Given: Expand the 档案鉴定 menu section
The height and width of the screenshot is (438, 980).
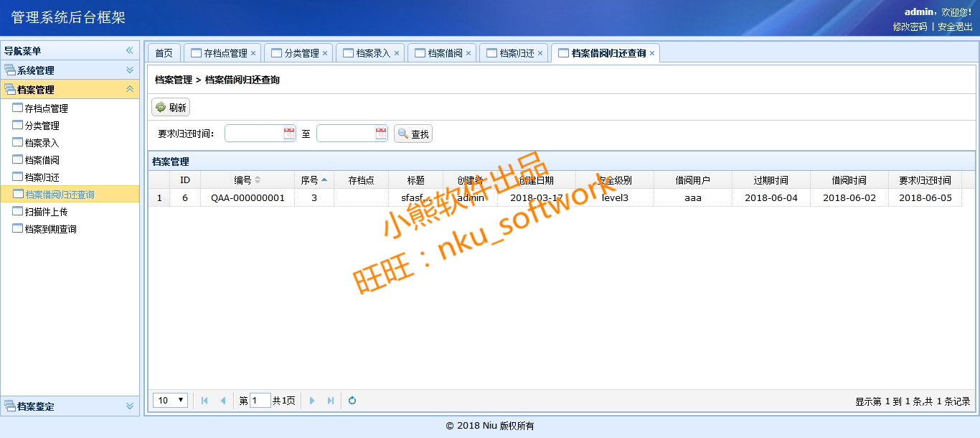Looking at the screenshot, I should click(x=130, y=406).
